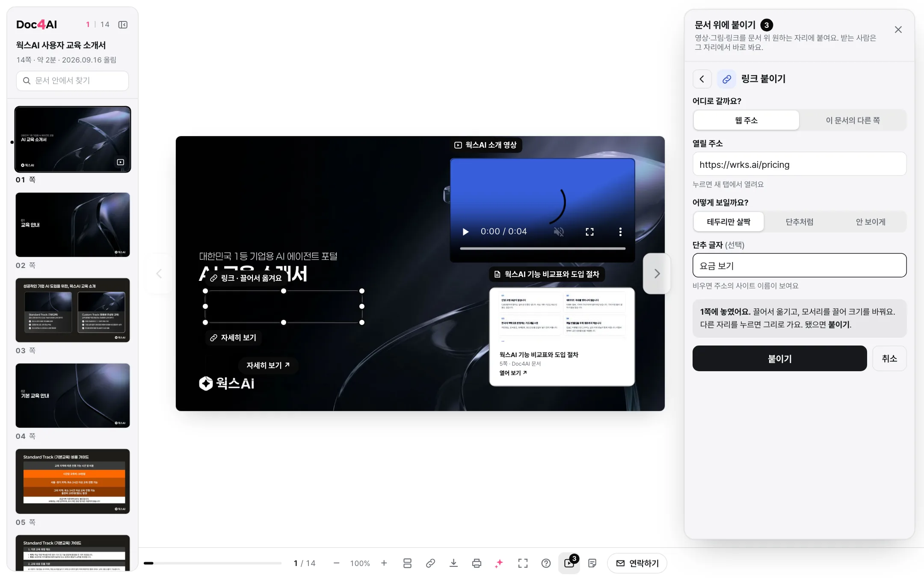Switch to scroll view layout icon
924x578 pixels.
(407, 563)
